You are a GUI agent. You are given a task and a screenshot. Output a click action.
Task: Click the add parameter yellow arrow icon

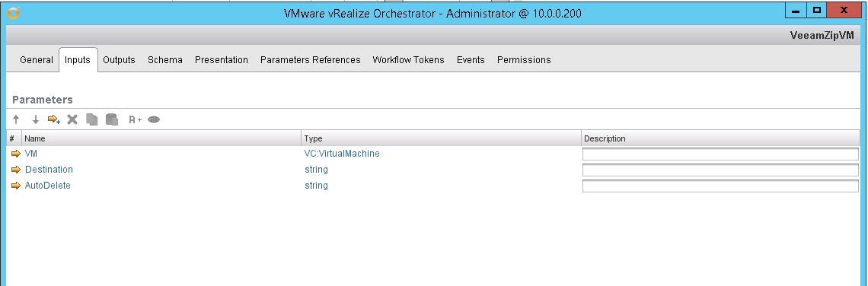tap(54, 119)
